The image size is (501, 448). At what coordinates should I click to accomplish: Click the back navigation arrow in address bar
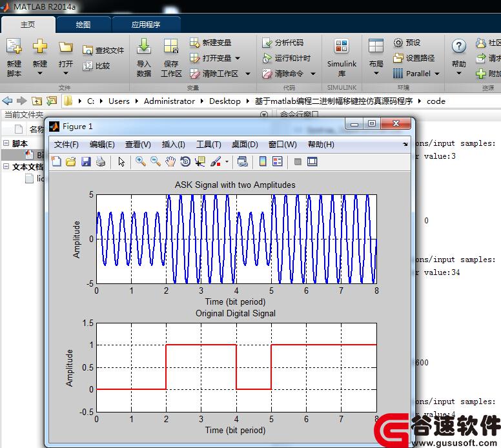tap(7, 101)
